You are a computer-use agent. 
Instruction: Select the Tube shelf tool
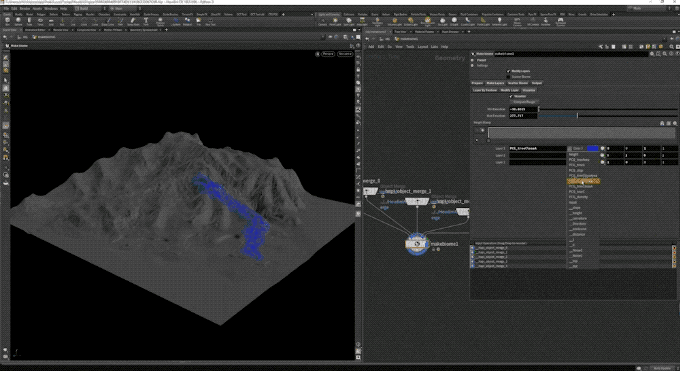29,21
